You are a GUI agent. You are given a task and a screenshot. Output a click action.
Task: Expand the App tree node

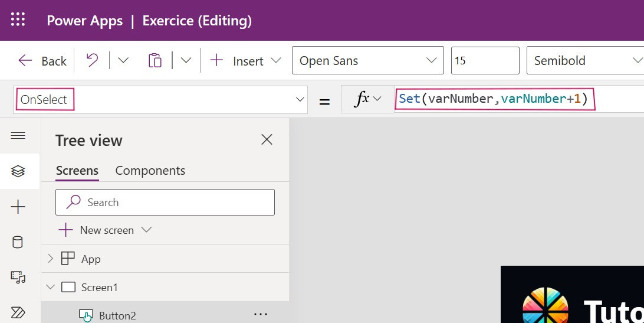[51, 259]
